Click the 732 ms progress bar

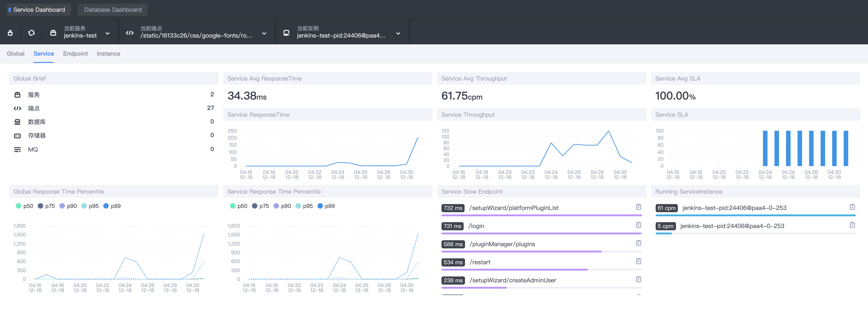pyautogui.click(x=542, y=215)
